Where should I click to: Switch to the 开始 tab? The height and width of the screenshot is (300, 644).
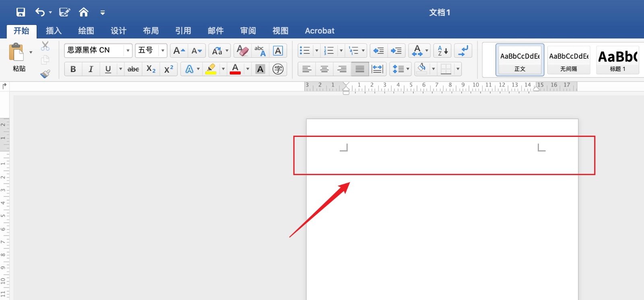coord(21,31)
